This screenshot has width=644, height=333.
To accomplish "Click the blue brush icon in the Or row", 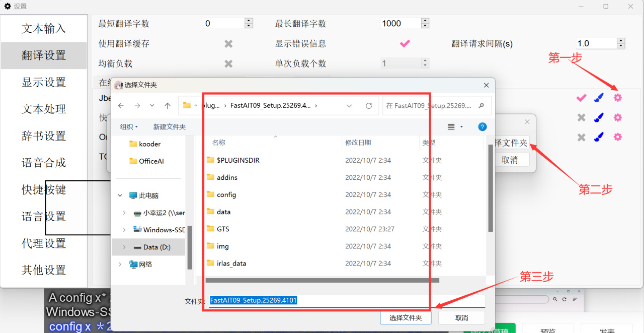I will coord(599,137).
